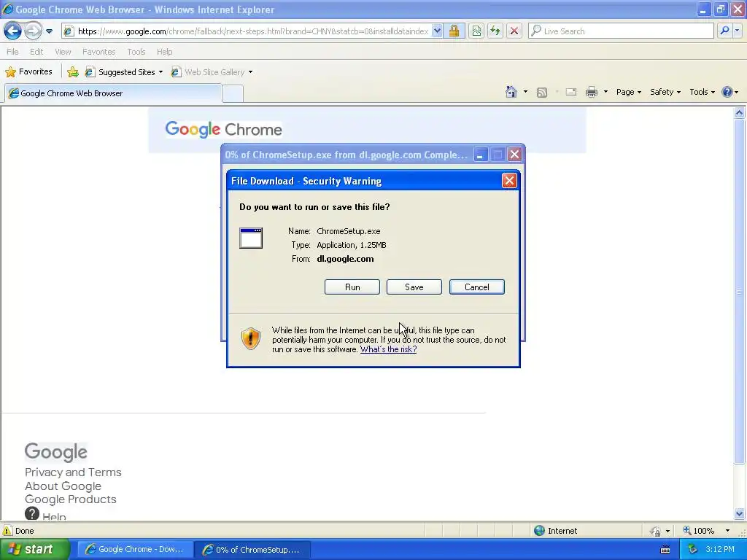The height and width of the screenshot is (560, 747).
Task: Click the Google Chrome logo
Action: [x=223, y=130]
